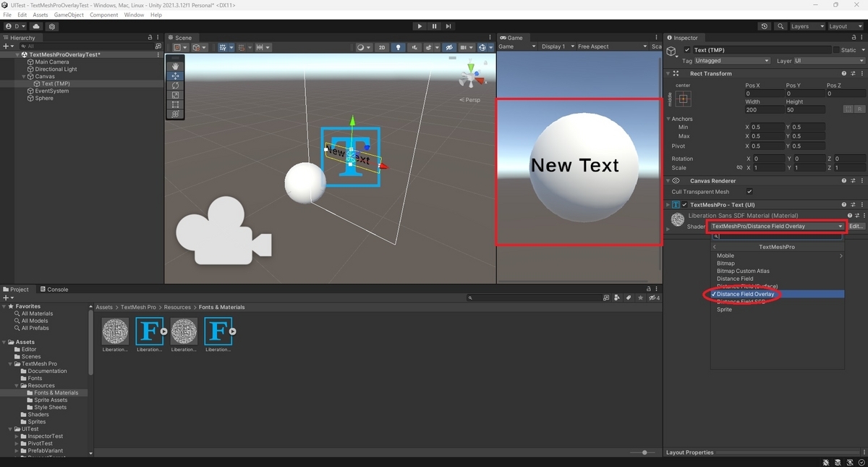Open the Tag dropdown

click(x=732, y=61)
